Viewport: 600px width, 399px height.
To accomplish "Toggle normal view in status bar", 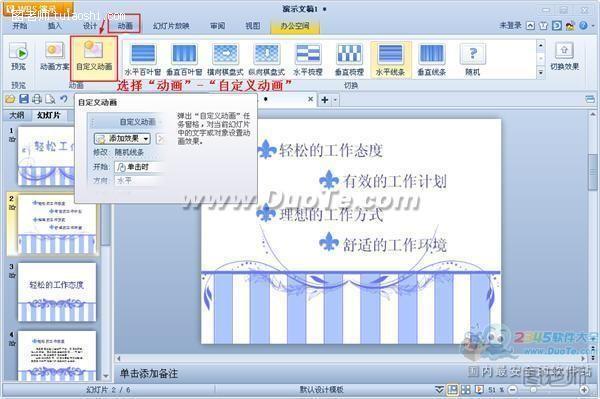I will 452,390.
